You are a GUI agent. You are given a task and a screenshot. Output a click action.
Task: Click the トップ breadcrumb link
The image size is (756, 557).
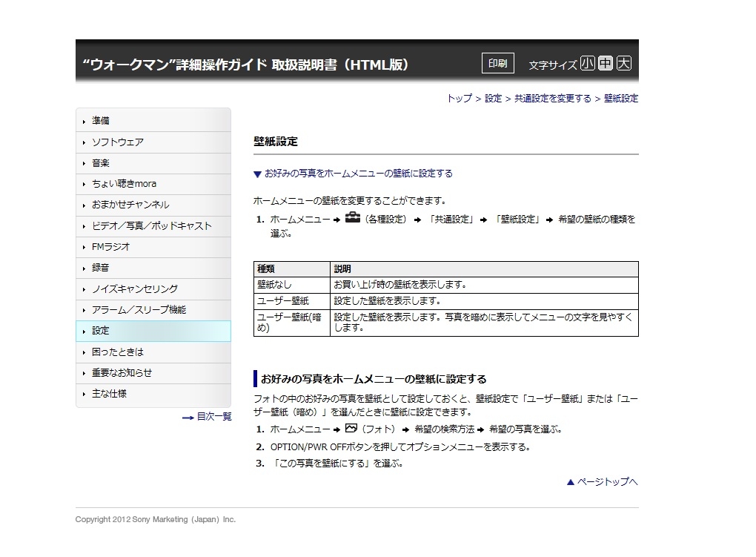click(x=459, y=99)
